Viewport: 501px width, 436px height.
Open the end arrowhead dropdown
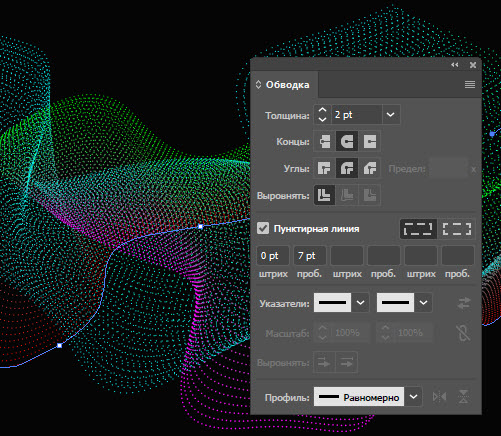pyautogui.click(x=423, y=303)
